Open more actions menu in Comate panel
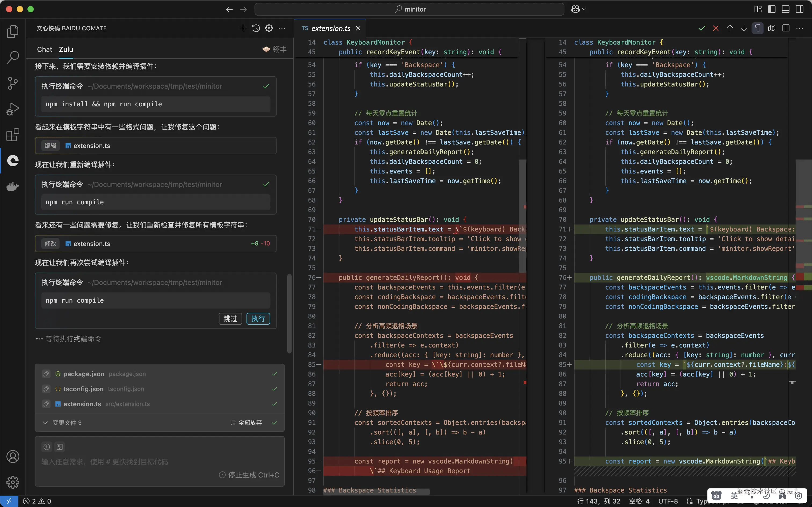The height and width of the screenshot is (507, 812). point(282,28)
